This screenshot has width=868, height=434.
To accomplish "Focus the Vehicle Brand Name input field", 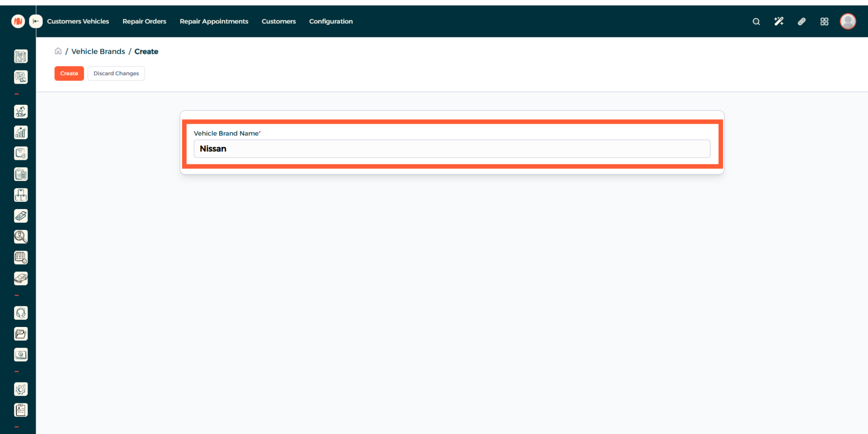I will (x=452, y=149).
